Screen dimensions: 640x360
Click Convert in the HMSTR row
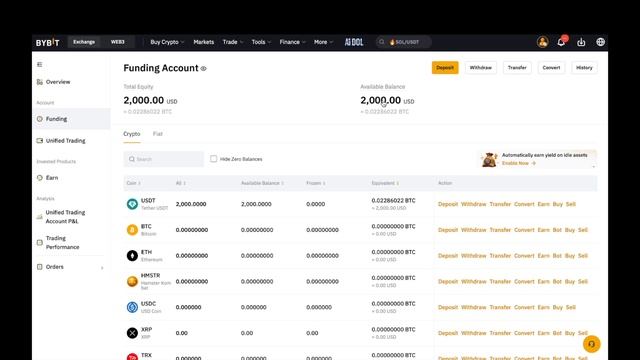tap(524, 282)
